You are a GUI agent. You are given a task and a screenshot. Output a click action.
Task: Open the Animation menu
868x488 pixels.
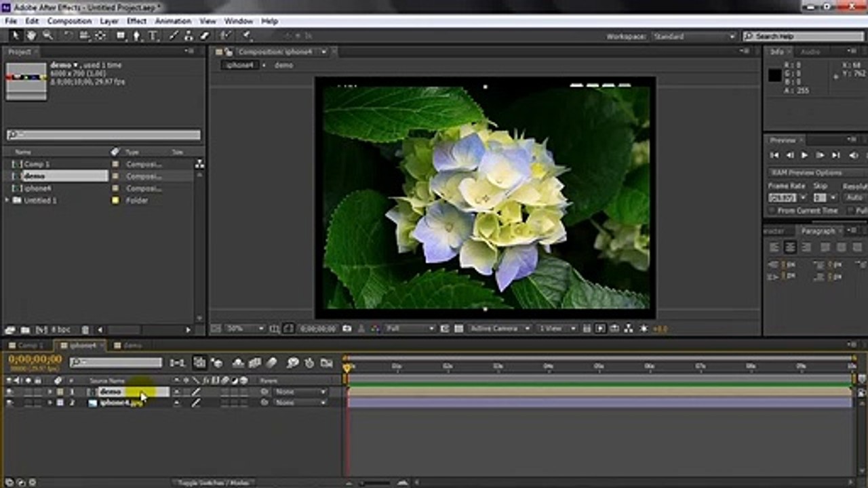173,21
